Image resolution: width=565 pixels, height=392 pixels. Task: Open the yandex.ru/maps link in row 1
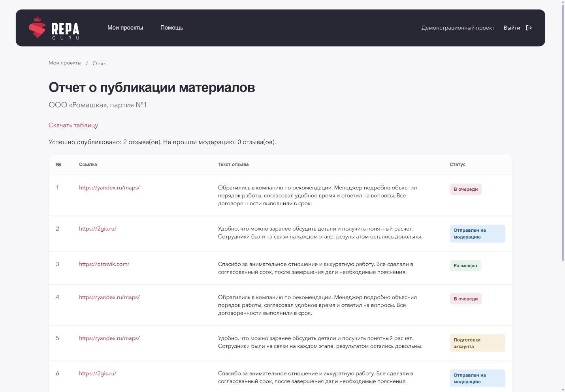(x=109, y=188)
